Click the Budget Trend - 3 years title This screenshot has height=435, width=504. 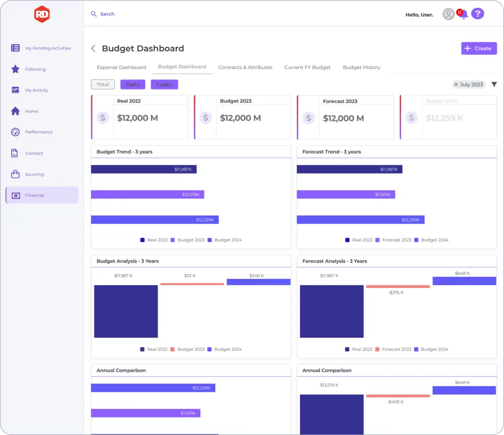(x=125, y=152)
